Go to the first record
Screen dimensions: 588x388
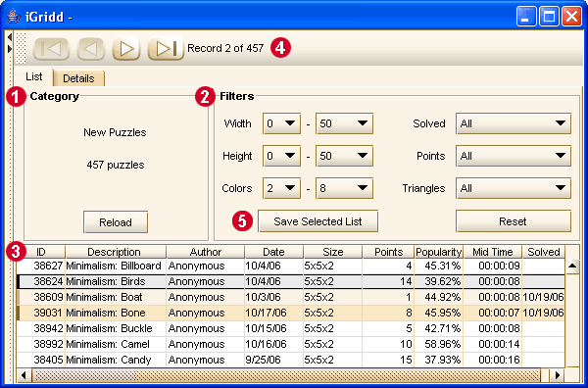click(x=51, y=48)
